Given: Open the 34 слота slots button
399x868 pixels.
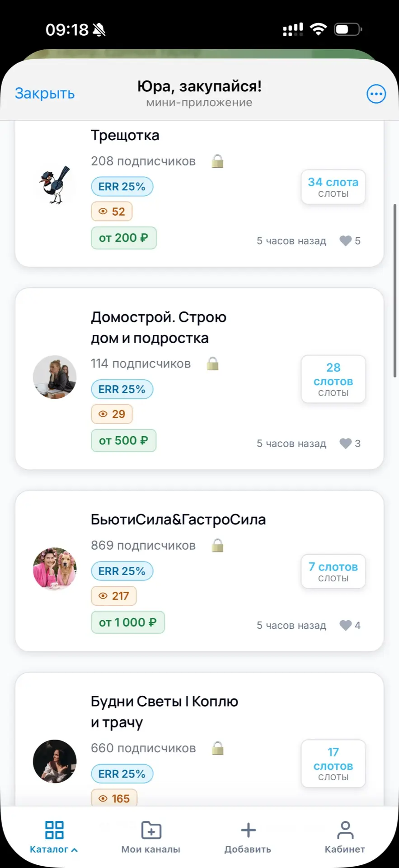Looking at the screenshot, I should click(333, 187).
